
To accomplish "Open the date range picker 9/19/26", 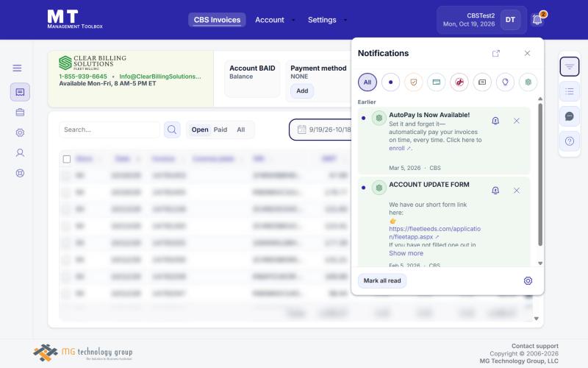I will click(322, 130).
